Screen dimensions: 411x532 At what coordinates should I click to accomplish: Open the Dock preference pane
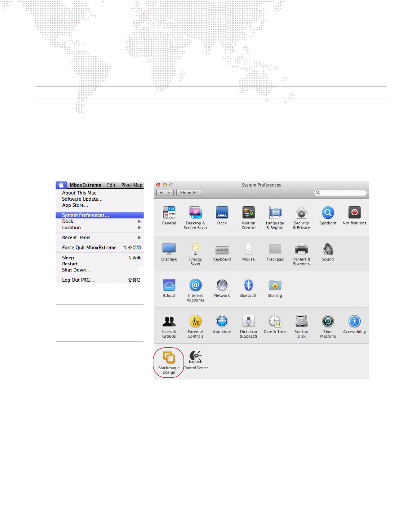point(222,215)
